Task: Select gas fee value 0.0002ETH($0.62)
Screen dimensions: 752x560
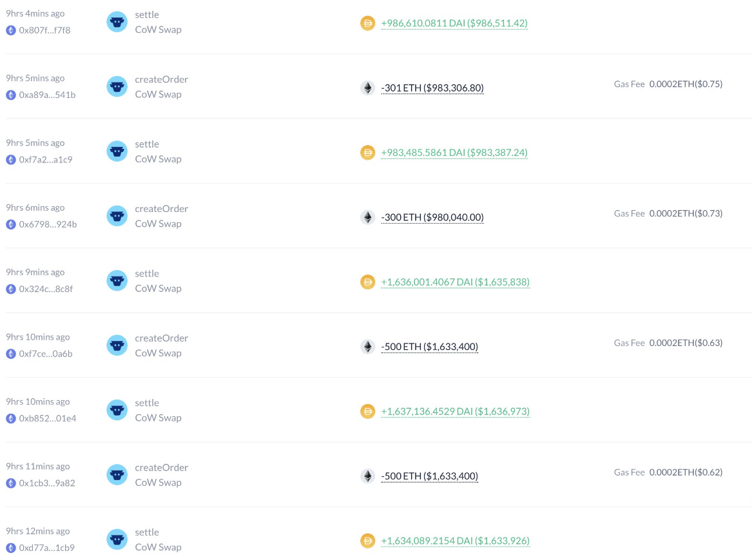Action: [686, 472]
